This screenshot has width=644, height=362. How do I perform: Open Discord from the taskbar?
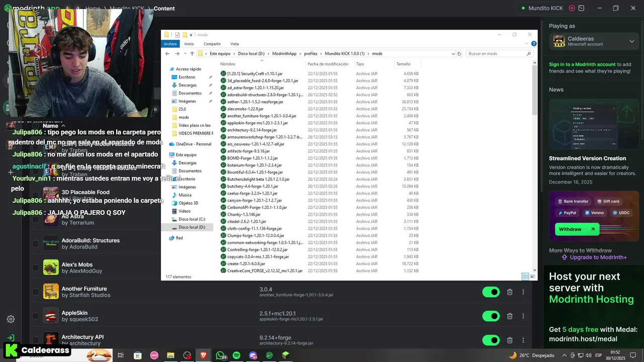click(x=253, y=355)
